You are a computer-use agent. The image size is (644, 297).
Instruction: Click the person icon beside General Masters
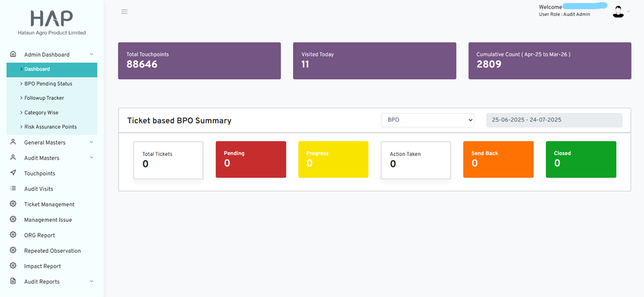[x=13, y=142]
